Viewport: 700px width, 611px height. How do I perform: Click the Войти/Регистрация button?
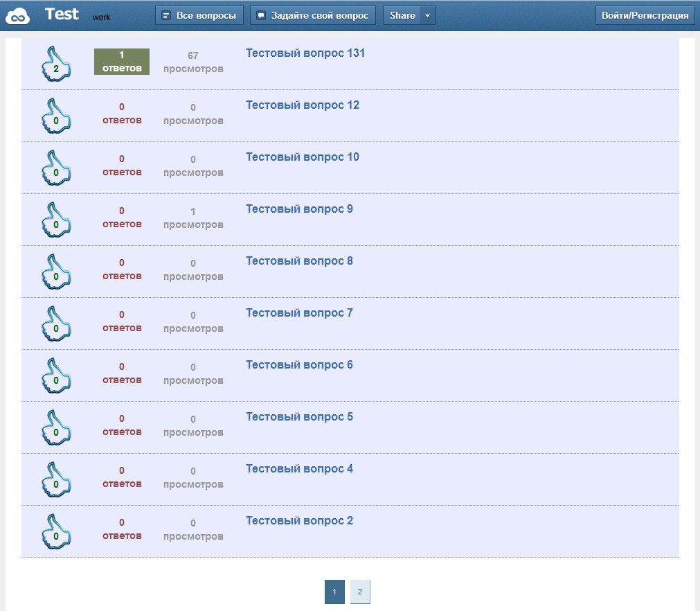pos(645,16)
